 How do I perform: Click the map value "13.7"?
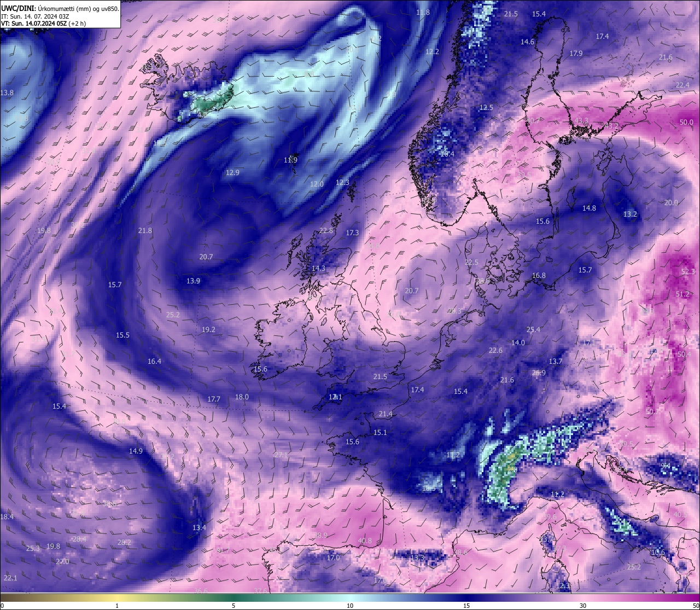[555, 362]
